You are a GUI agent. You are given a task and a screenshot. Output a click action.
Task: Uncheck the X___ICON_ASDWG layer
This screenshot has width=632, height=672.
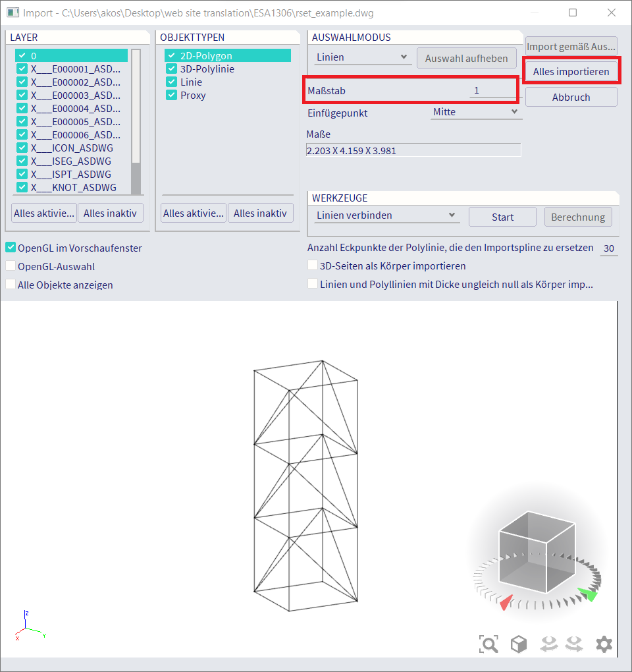coord(22,148)
